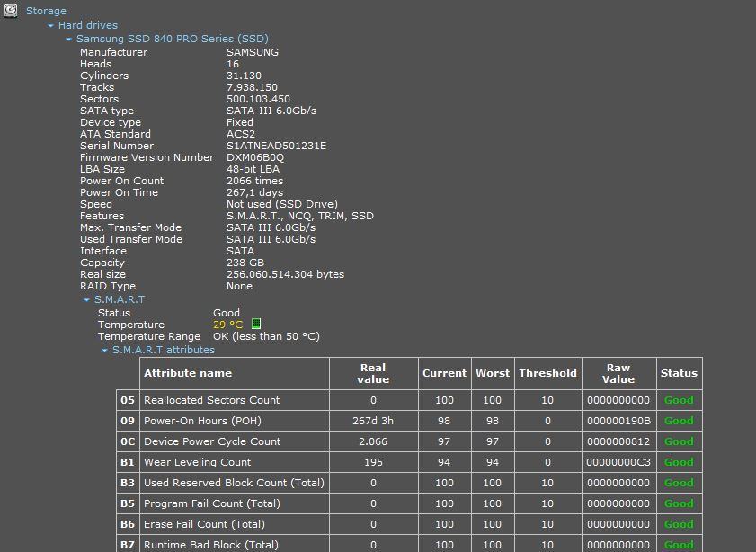The height and width of the screenshot is (552, 756).
Task: Click Wear Leveling Count attribute name
Action: pos(197,462)
